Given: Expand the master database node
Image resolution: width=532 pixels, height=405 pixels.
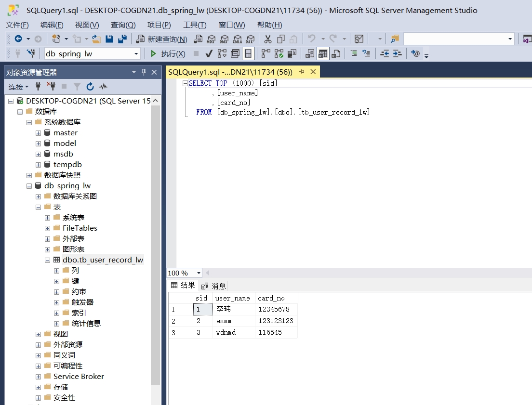Looking at the screenshot, I should pyautogui.click(x=39, y=133).
